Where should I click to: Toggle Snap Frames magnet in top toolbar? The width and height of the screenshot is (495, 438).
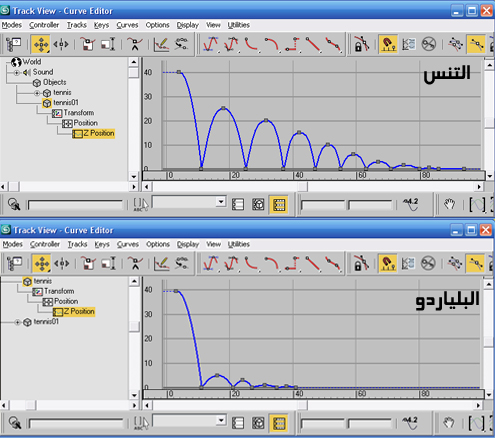pos(388,44)
